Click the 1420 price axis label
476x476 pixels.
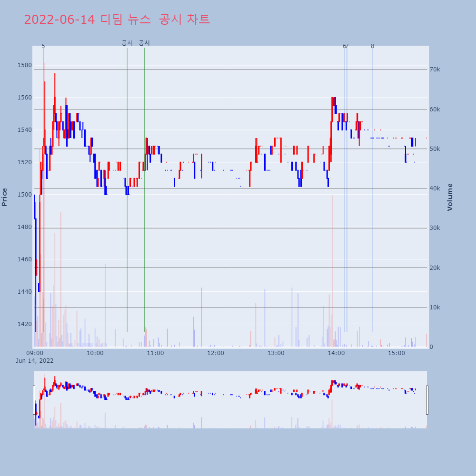point(25,324)
